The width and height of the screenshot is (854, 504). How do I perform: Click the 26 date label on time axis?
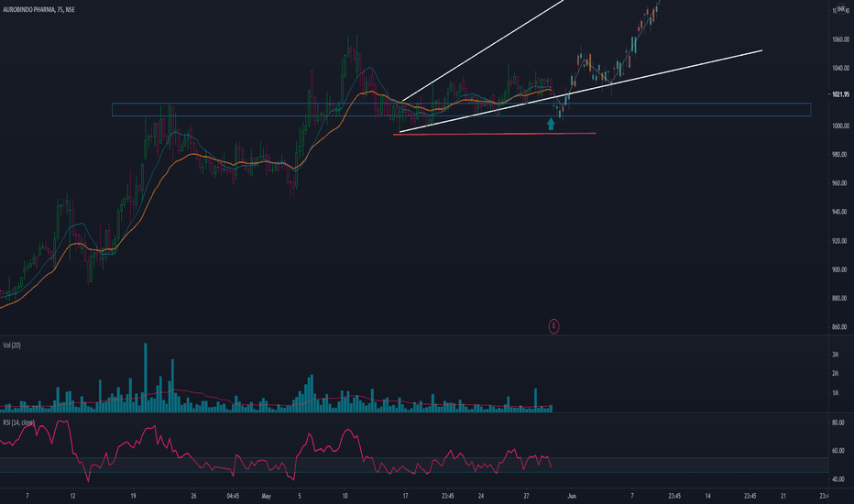pos(193,497)
